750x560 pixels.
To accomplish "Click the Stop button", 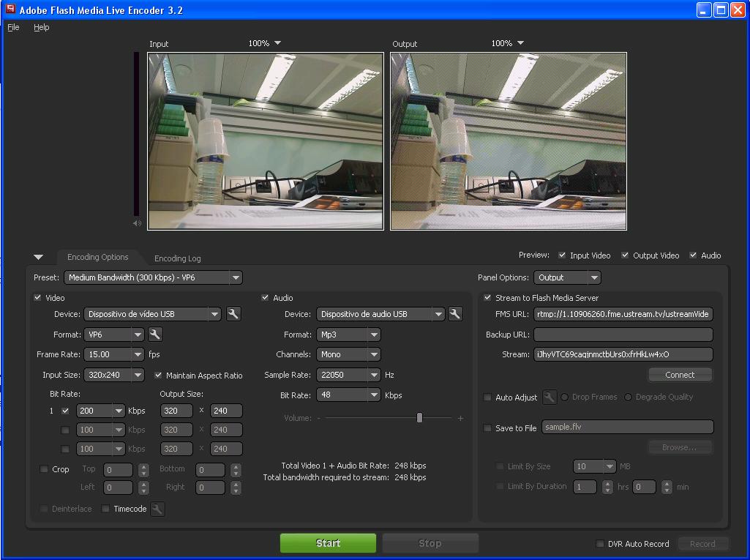I will pos(430,543).
